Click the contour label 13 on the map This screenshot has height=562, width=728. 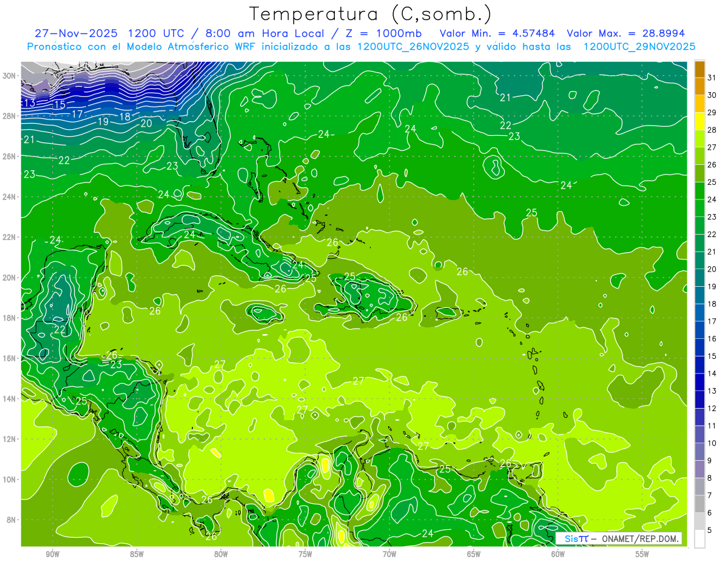pyautogui.click(x=29, y=103)
